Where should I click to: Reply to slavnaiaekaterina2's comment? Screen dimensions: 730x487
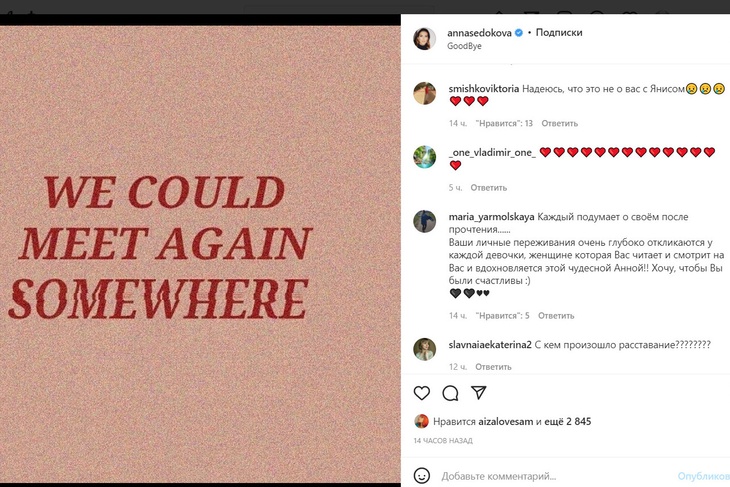(494, 367)
